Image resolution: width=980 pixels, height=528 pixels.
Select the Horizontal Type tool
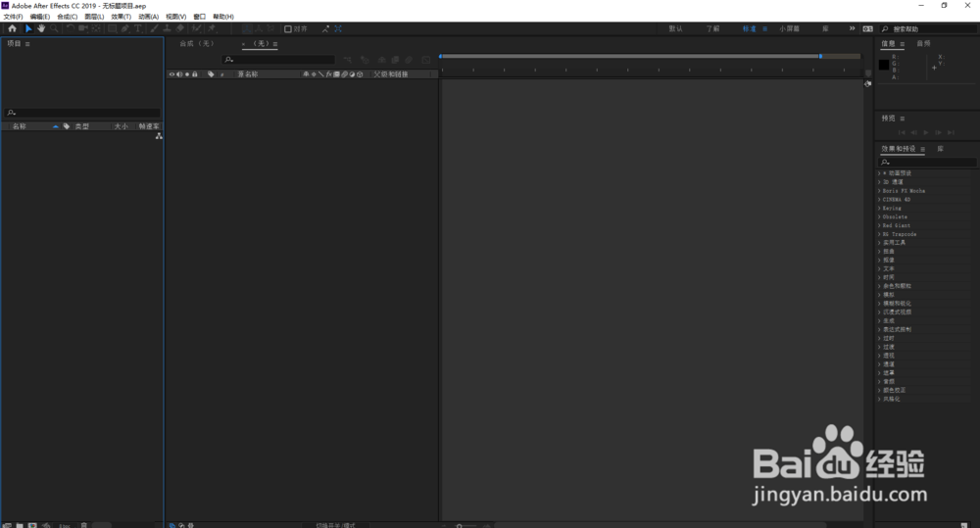138,28
